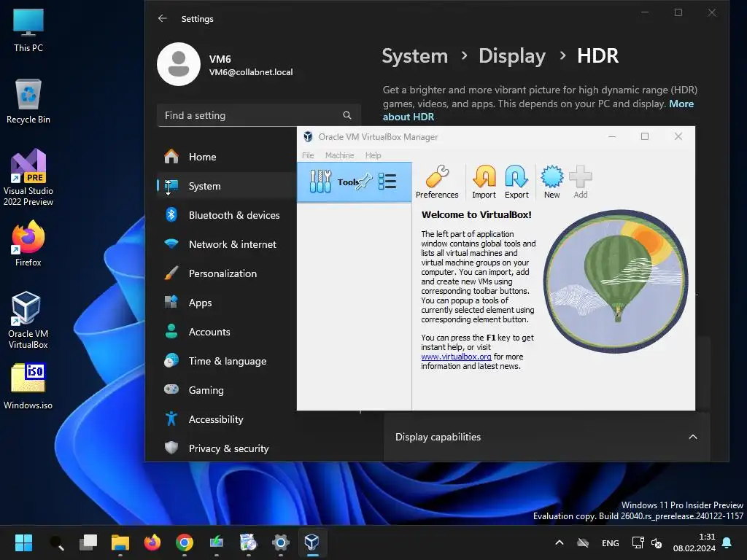Select the Tools item in VirtualBox

coord(354,182)
